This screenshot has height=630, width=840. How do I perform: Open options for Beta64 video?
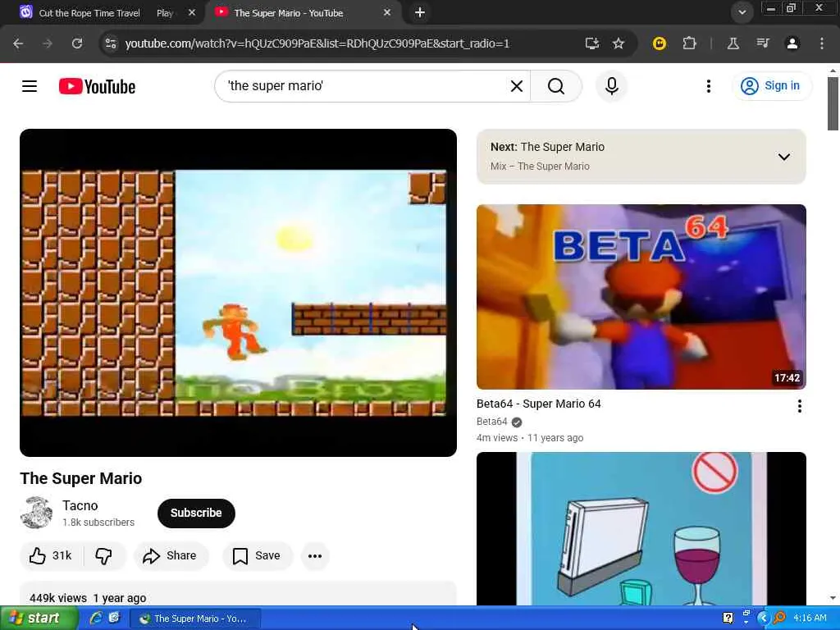click(x=799, y=406)
